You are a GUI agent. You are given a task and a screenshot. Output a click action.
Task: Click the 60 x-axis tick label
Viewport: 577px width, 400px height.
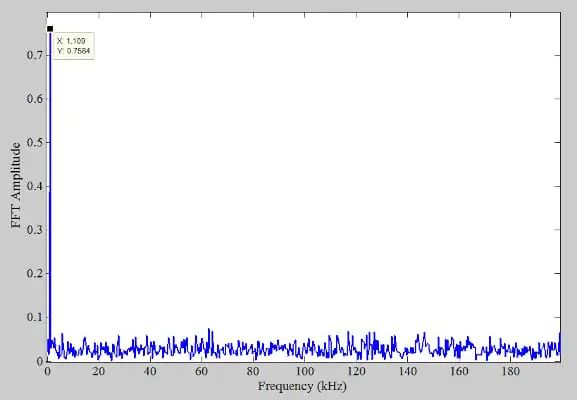201,371
